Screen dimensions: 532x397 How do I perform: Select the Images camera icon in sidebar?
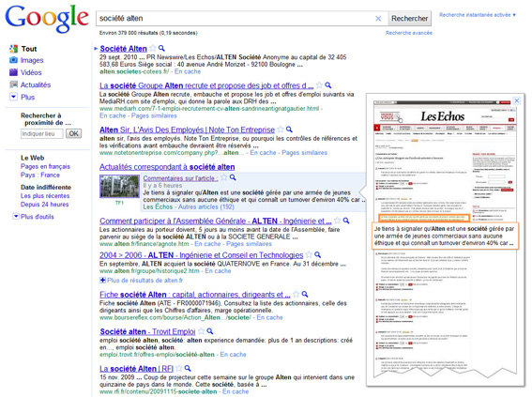coord(13,60)
